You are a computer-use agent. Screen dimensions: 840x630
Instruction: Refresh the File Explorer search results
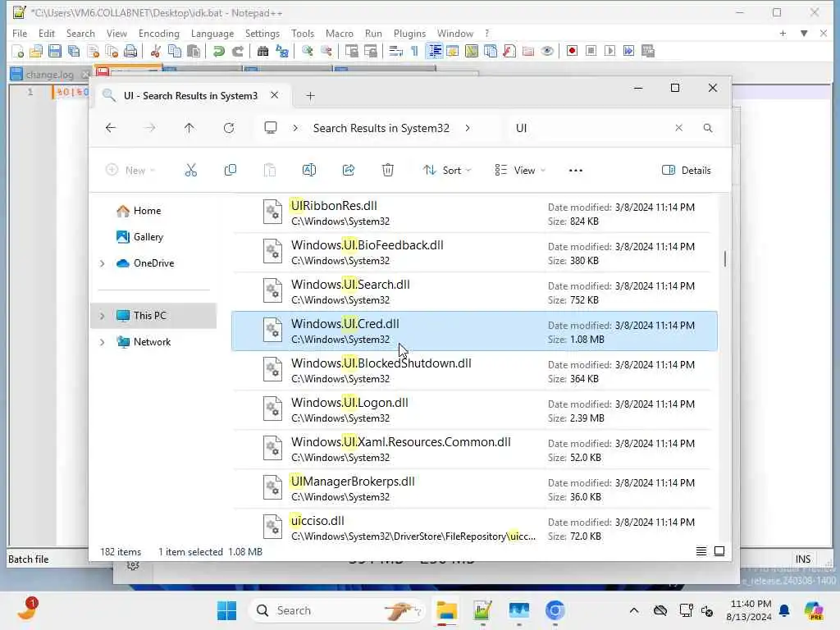(x=229, y=128)
